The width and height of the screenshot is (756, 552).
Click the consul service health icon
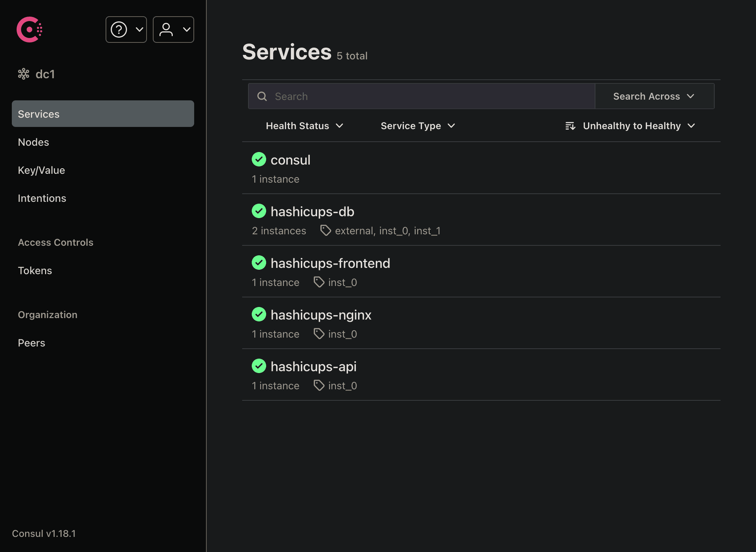pos(258,159)
